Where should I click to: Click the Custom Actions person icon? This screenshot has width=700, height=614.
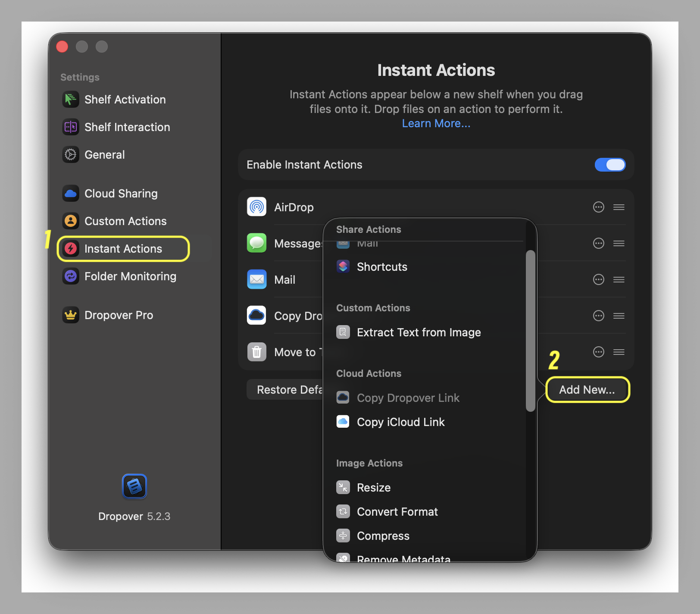(x=71, y=221)
